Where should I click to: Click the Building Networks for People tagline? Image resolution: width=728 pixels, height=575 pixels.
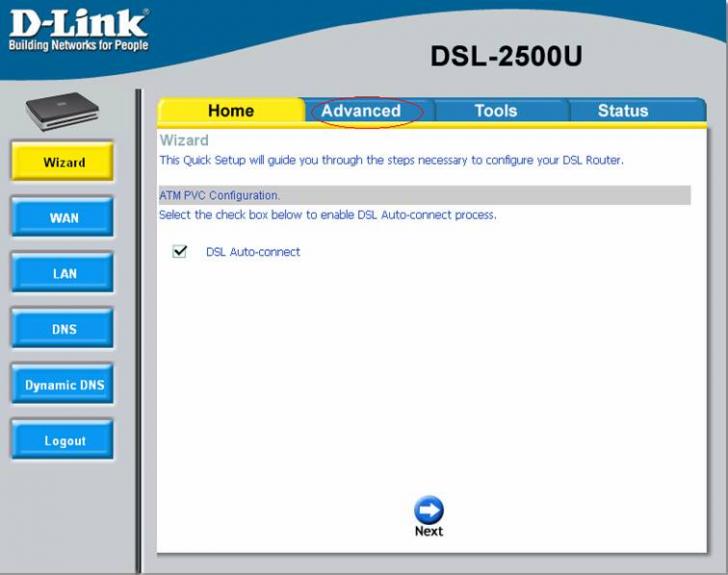pyautogui.click(x=78, y=45)
